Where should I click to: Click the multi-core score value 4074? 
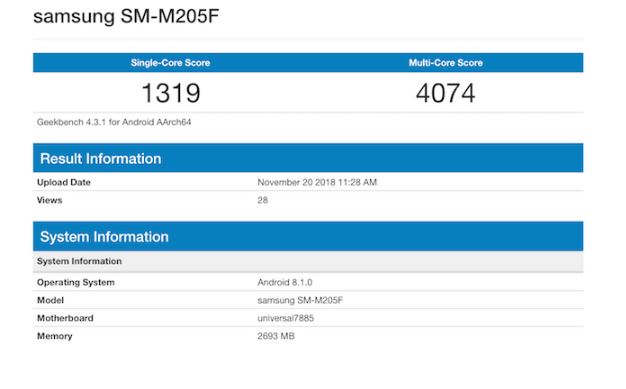pos(446,93)
